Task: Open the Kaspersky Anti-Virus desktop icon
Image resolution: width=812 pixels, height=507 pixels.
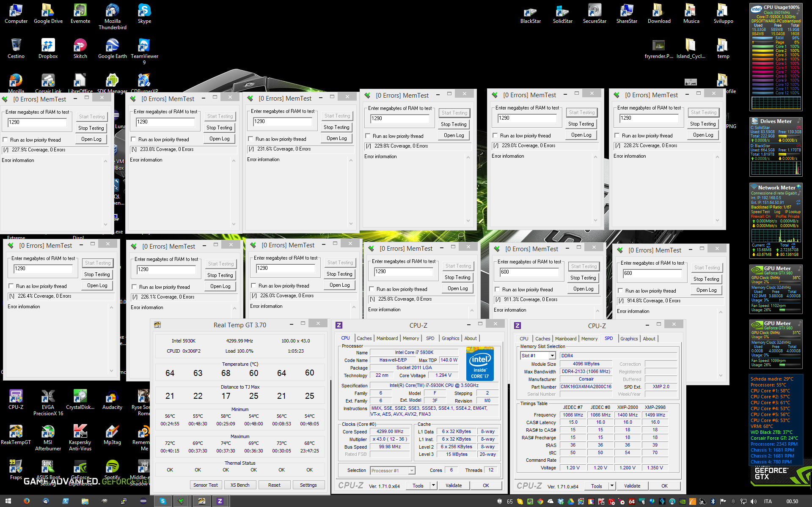Action: tap(80, 438)
